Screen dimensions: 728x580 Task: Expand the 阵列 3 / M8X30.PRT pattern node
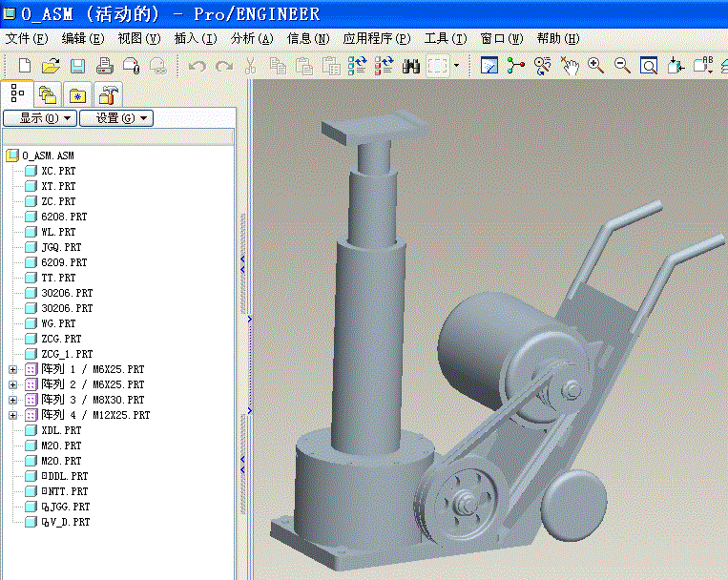point(12,400)
